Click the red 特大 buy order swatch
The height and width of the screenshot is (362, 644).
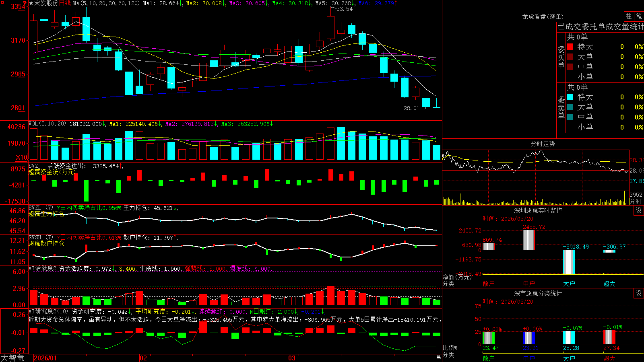click(570, 47)
